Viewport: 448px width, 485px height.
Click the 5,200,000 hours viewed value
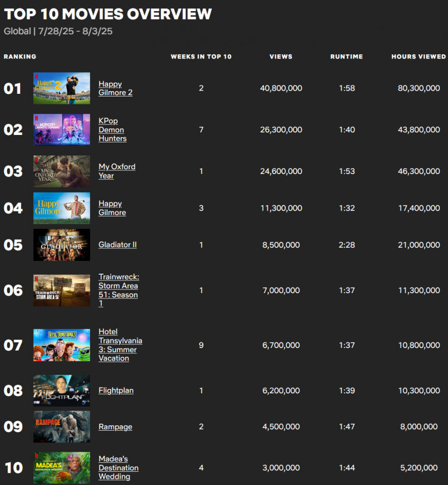[x=419, y=468]
